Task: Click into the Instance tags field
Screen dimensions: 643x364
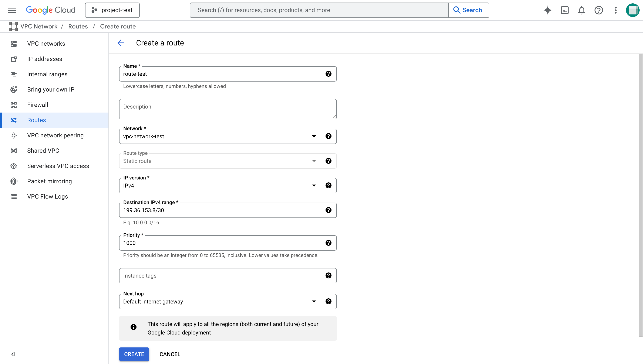Action: (x=220, y=275)
